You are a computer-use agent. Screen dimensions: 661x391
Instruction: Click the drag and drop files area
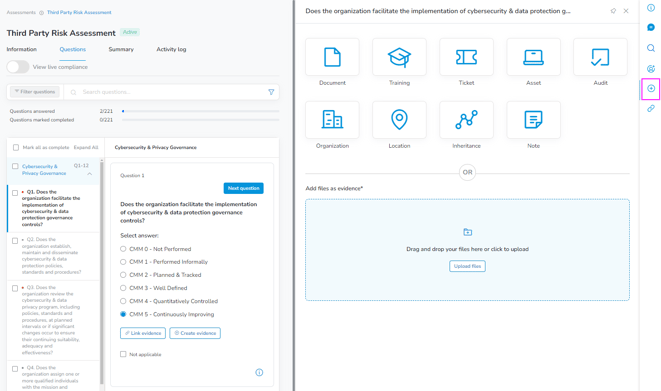468,249
